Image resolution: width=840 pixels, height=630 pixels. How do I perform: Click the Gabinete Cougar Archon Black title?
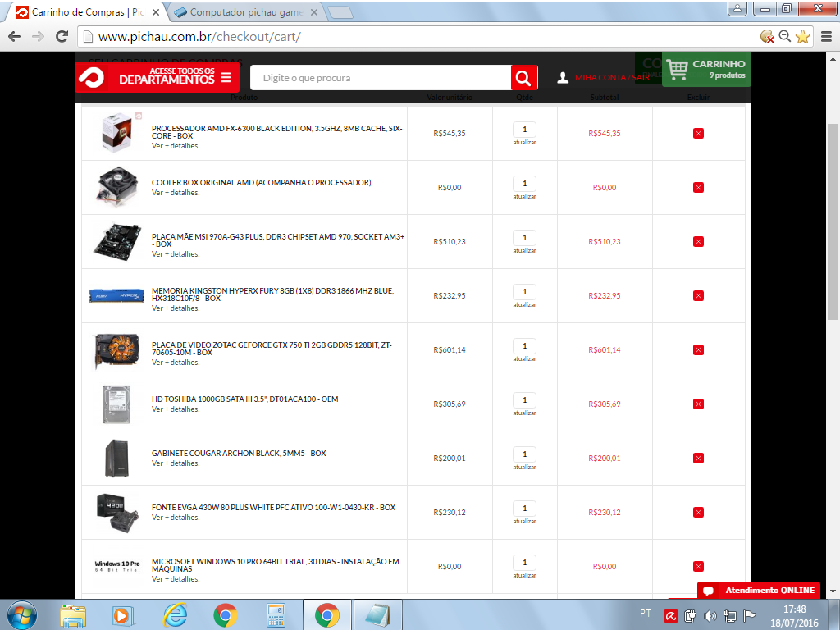[x=239, y=453]
